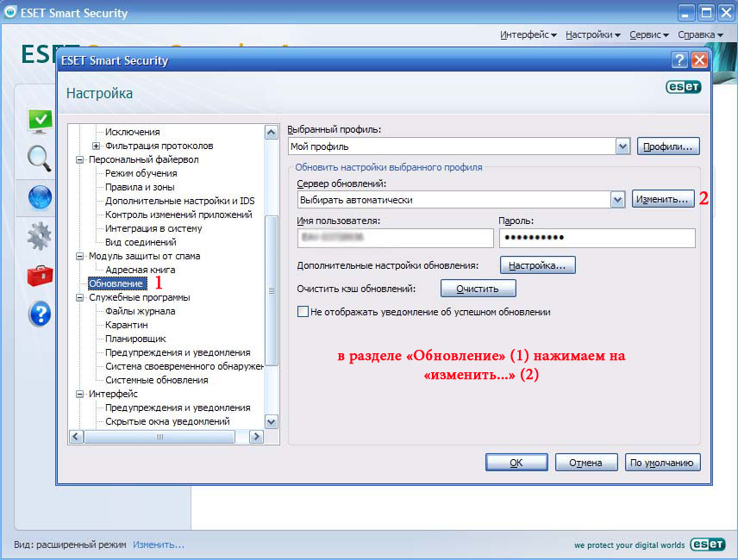Image resolution: width=738 pixels, height=560 pixels.
Task: Open the protection status icon in main window sidebar
Action: click(x=40, y=121)
